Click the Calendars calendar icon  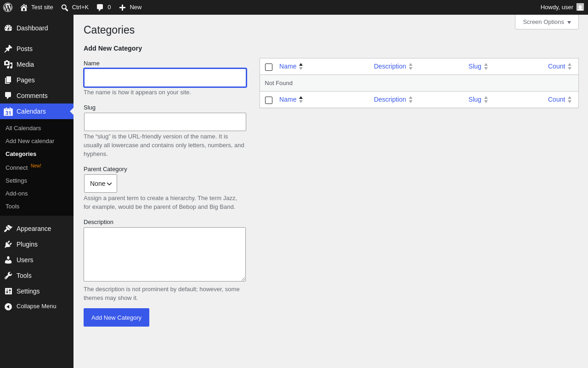8,112
